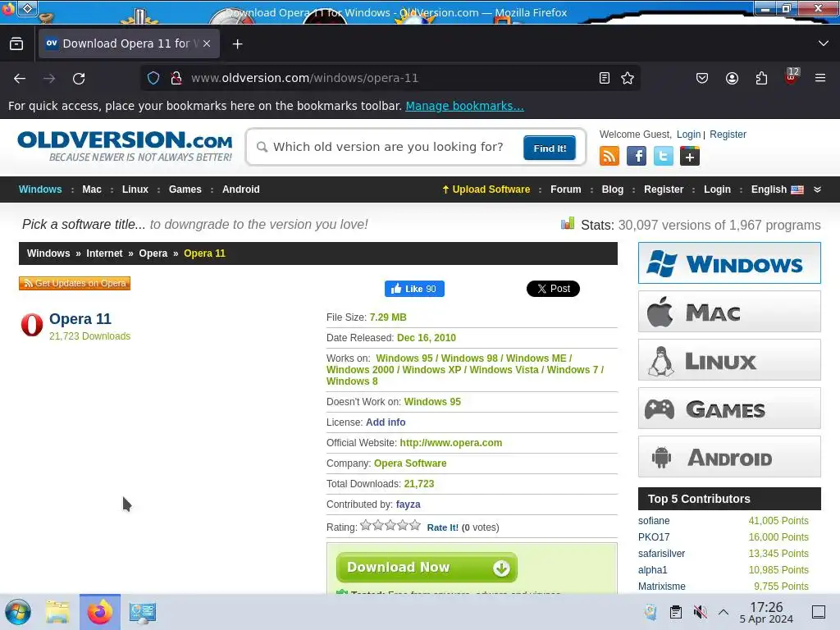Image resolution: width=840 pixels, height=630 pixels.
Task: Expand the English language selector
Action: coord(778,189)
